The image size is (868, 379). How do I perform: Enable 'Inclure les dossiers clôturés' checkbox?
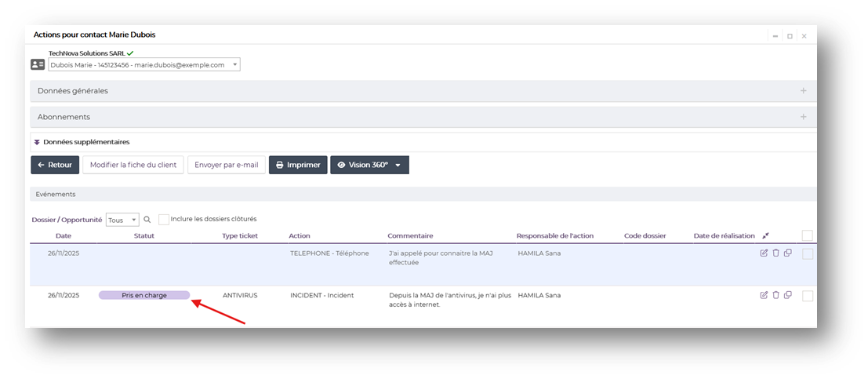(x=164, y=220)
